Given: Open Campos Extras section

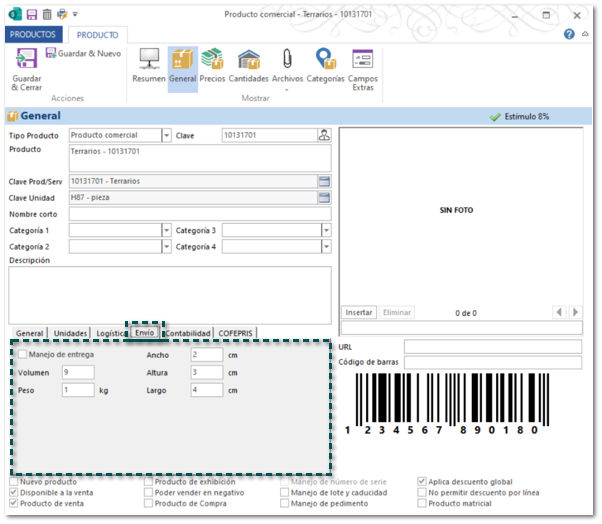Looking at the screenshot, I should [363, 59].
